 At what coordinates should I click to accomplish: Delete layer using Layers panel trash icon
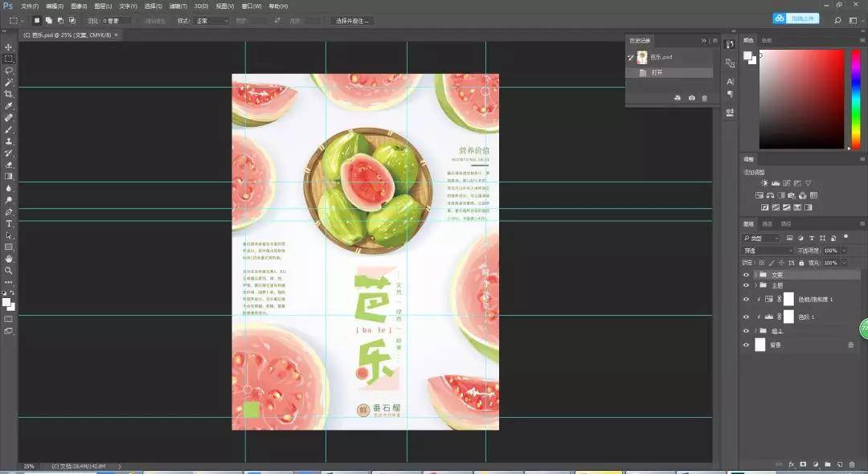(852, 464)
